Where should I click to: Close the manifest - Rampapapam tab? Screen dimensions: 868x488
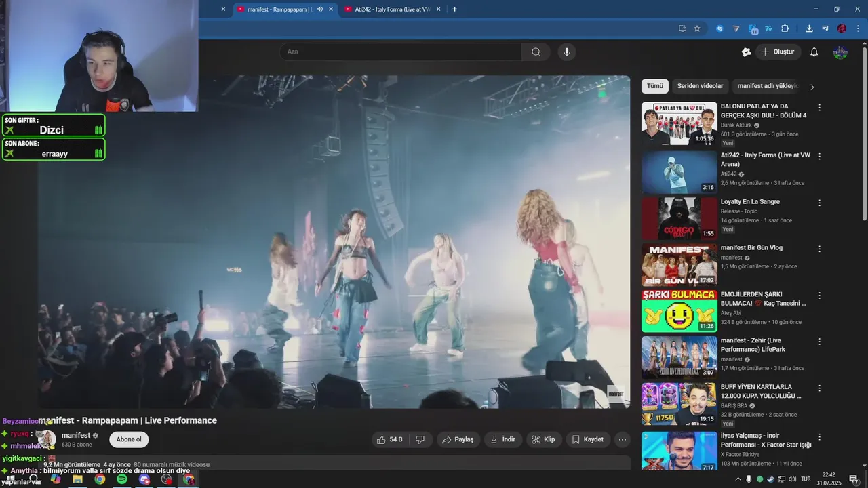tap(331, 9)
